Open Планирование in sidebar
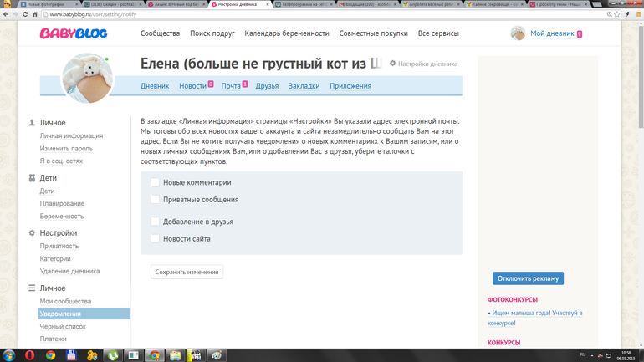The width and height of the screenshot is (644, 362). [62, 203]
